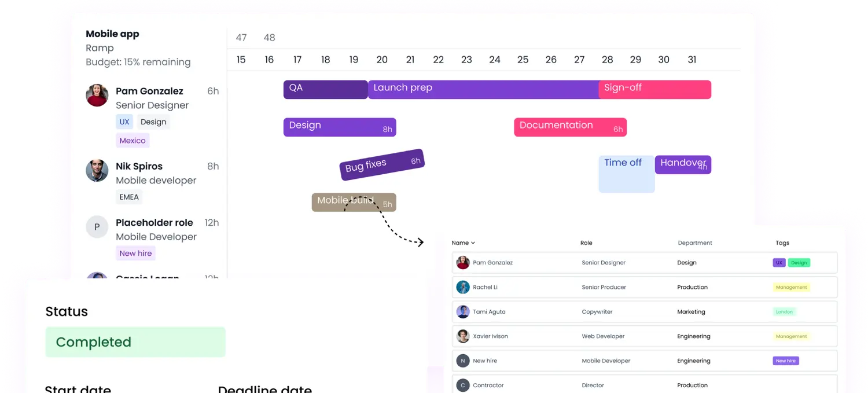This screenshot has height=393, width=868.
Task: Open the Name column sort dropdown
Action: click(463, 243)
